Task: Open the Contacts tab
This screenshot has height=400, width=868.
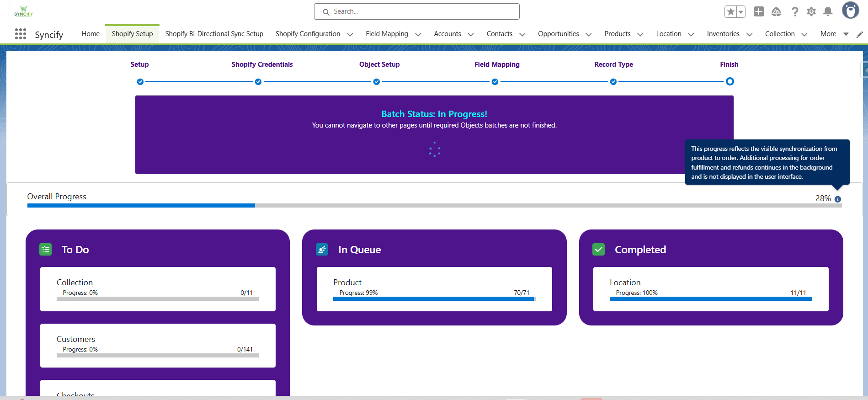Action: [x=500, y=34]
